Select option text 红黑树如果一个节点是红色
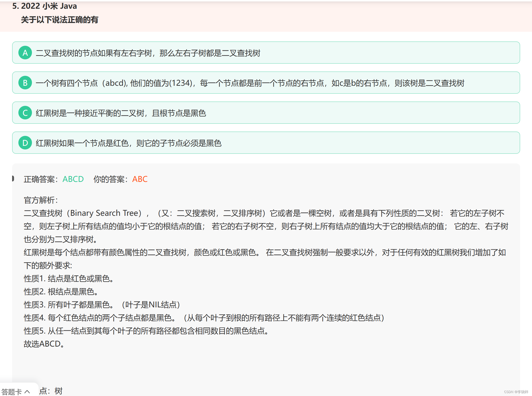The width and height of the screenshot is (532, 396). click(128, 143)
